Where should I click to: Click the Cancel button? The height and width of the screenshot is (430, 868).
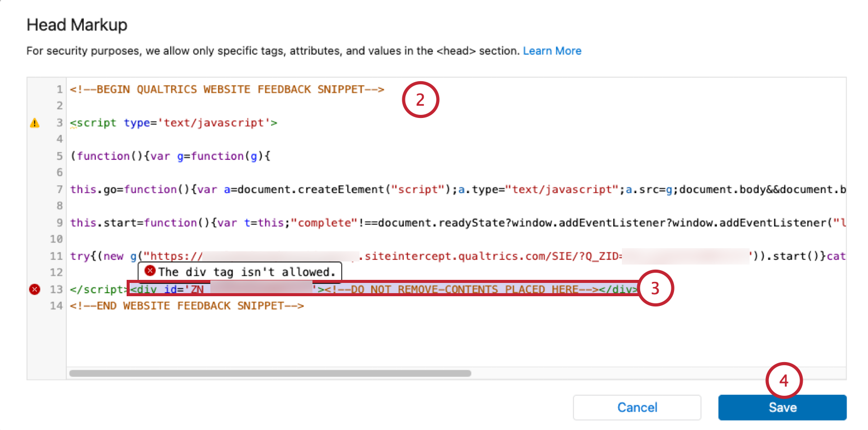(x=637, y=408)
